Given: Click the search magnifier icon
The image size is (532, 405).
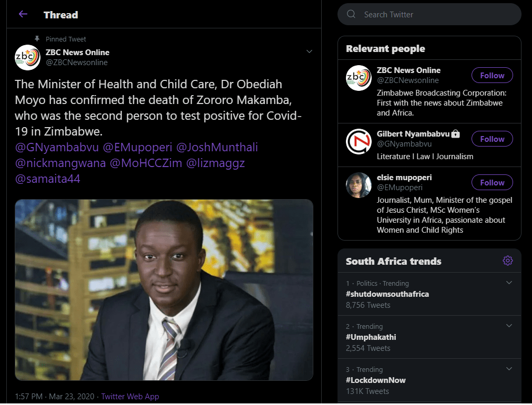Looking at the screenshot, I should click(351, 15).
